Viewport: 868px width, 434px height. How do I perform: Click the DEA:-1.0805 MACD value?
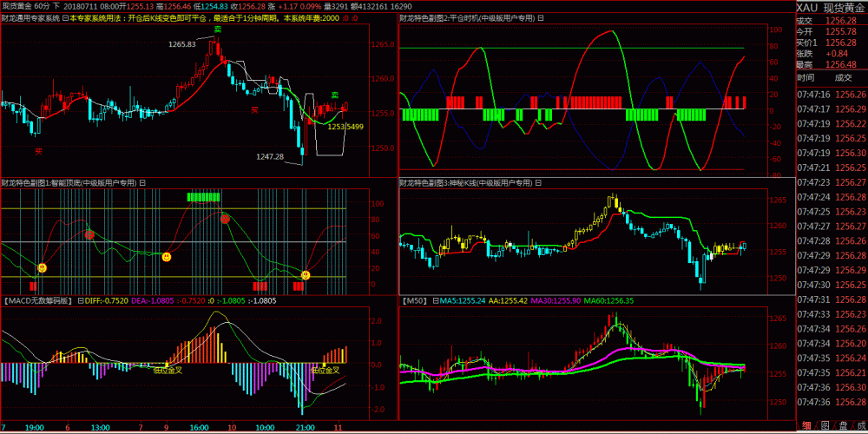pos(152,301)
